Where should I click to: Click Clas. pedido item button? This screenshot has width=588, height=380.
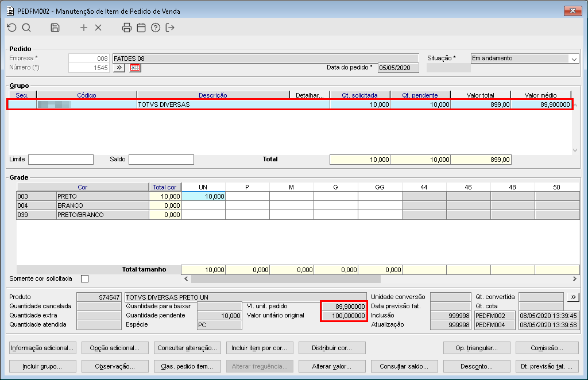point(187,366)
